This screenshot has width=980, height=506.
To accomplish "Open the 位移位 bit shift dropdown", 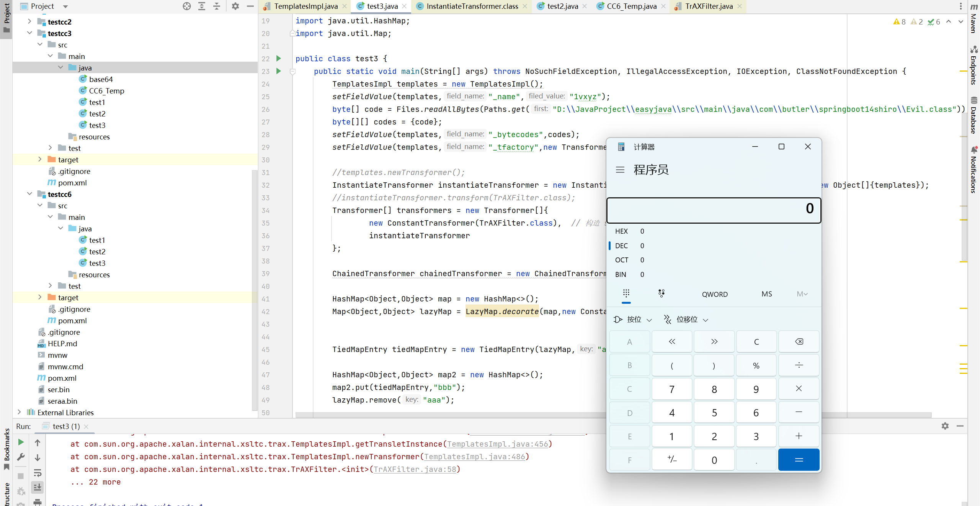I will 686,319.
